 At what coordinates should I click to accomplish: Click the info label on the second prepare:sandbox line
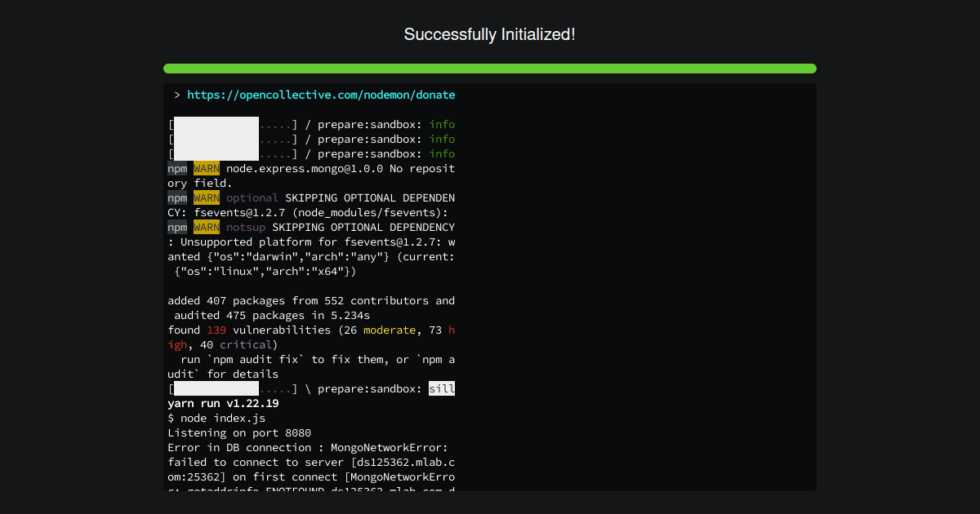[442, 139]
